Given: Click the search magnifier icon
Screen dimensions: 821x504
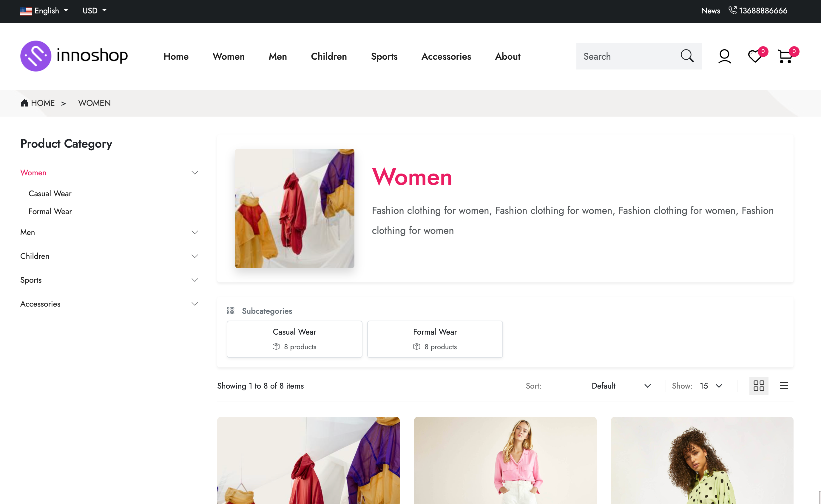Looking at the screenshot, I should point(687,56).
